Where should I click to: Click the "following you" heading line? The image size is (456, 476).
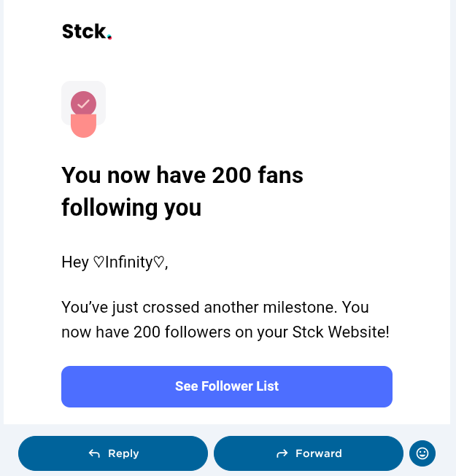pyautogui.click(x=131, y=208)
